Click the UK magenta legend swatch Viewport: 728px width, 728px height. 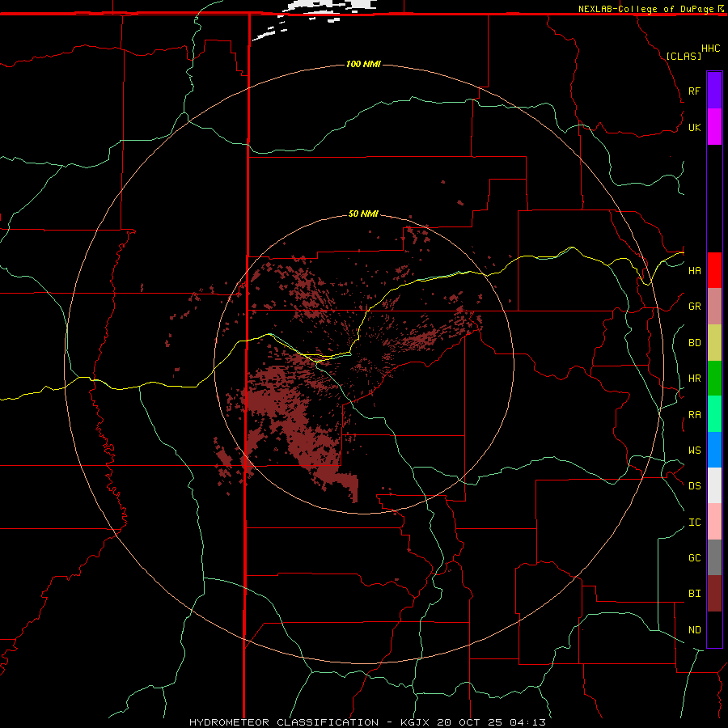coord(714,127)
